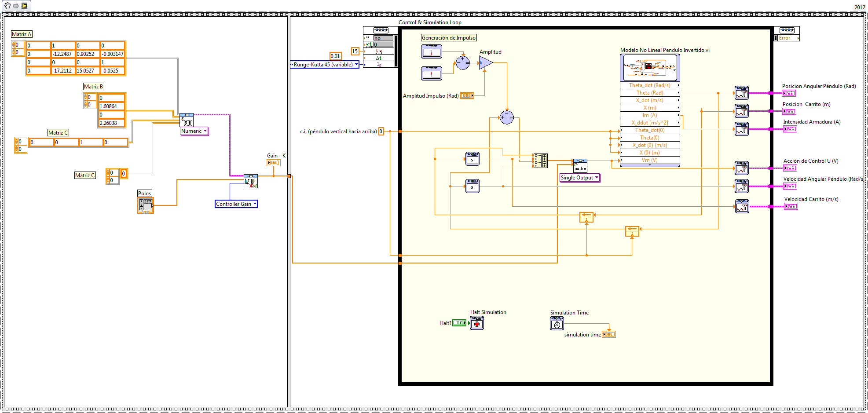Click the hand drag icon at top-left
The width and height of the screenshot is (868, 413).
[7, 6]
